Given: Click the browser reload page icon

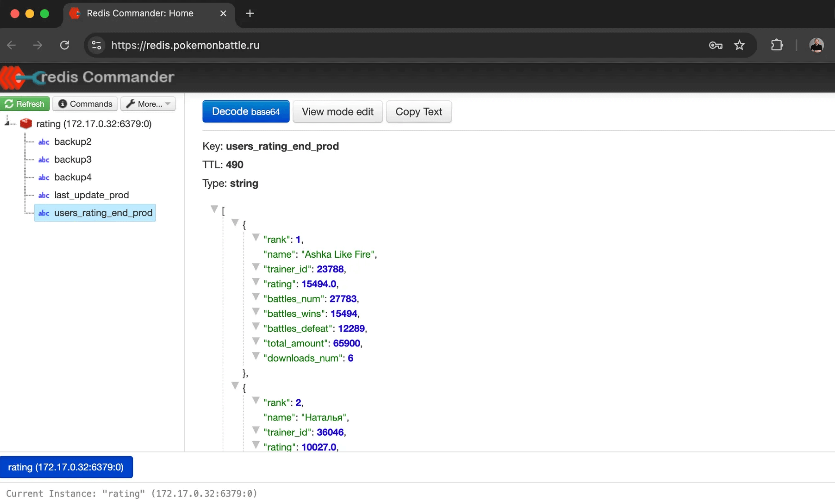Looking at the screenshot, I should pos(64,45).
